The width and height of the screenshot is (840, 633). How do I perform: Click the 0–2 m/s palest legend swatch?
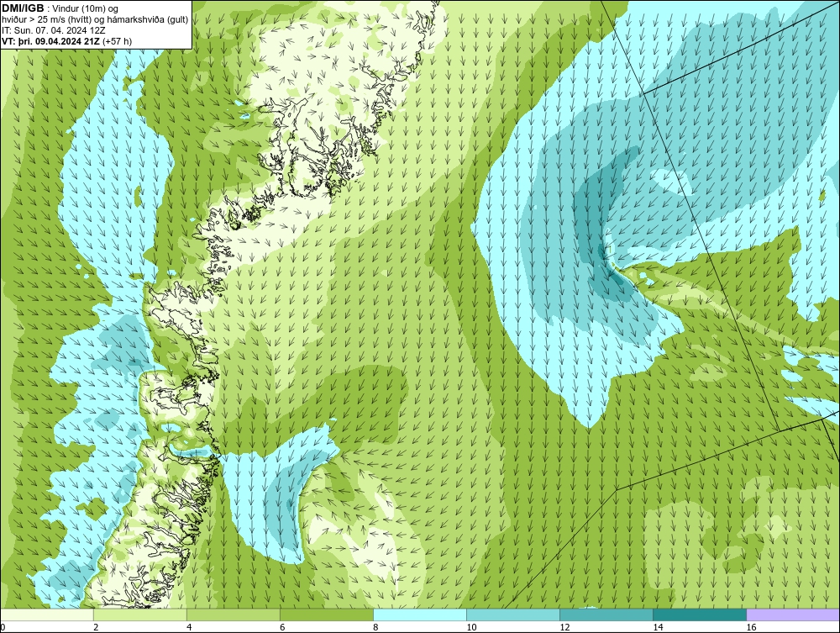[x=47, y=615]
